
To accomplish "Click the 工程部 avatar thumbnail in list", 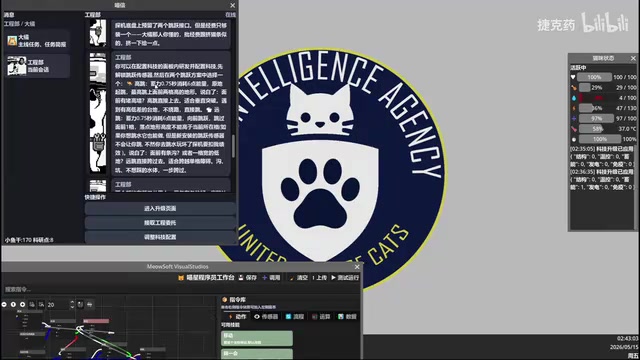I will click(16, 66).
